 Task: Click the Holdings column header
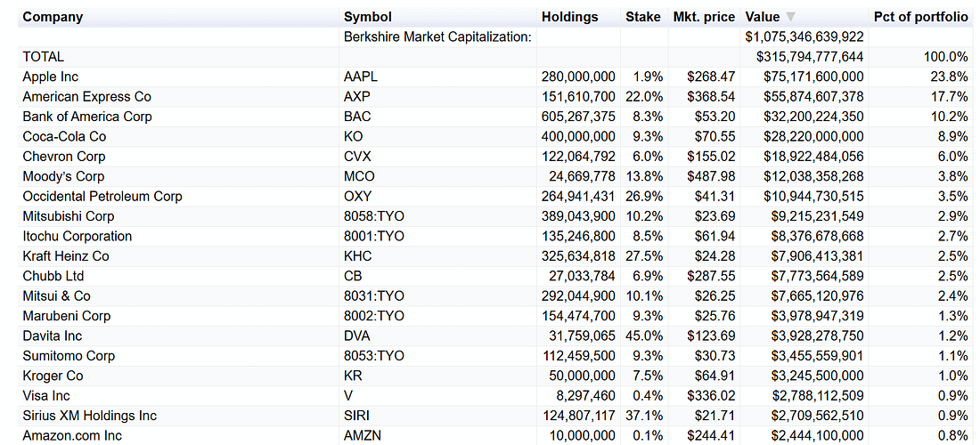569,17
